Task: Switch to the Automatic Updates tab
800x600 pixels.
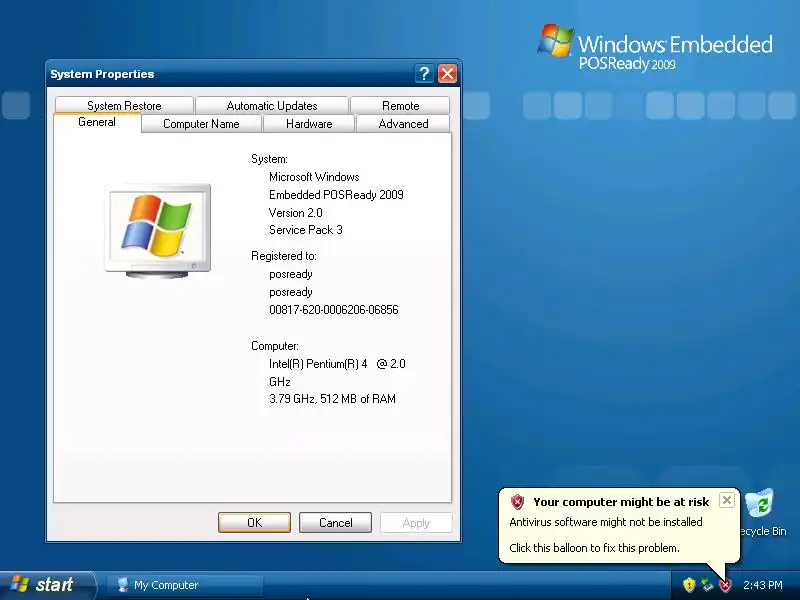Action: tap(272, 106)
